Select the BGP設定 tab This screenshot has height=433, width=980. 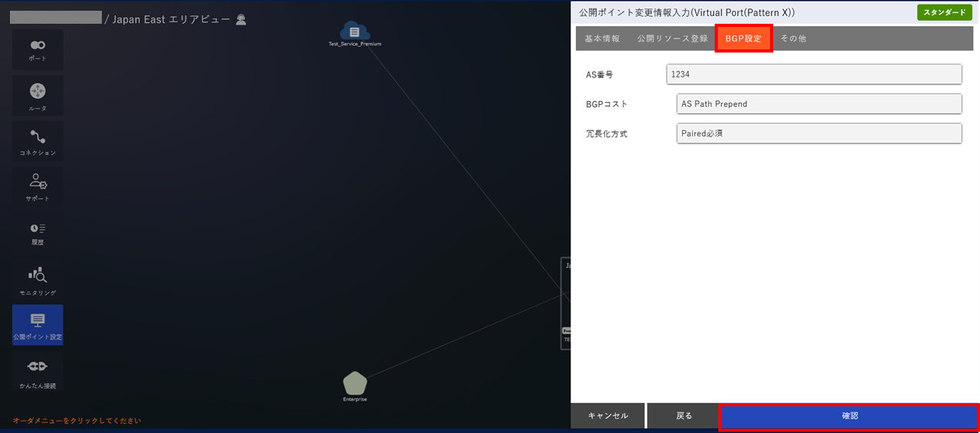743,38
